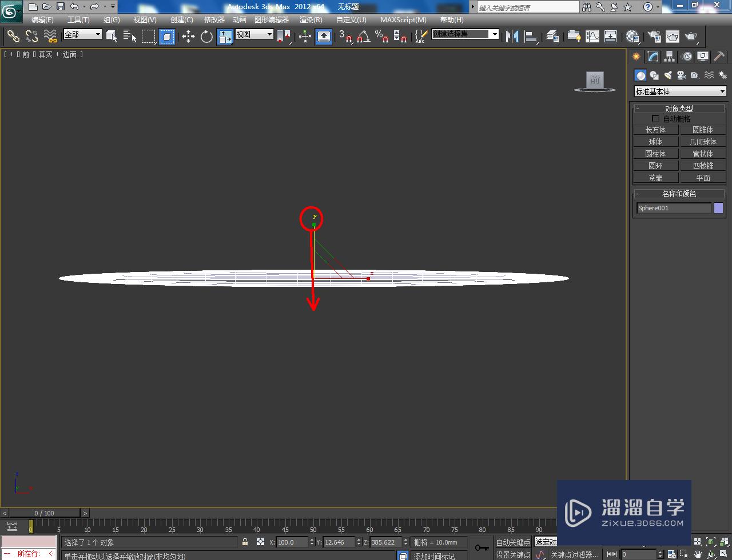Enable the 自动栅格 checkbox

tap(655, 119)
